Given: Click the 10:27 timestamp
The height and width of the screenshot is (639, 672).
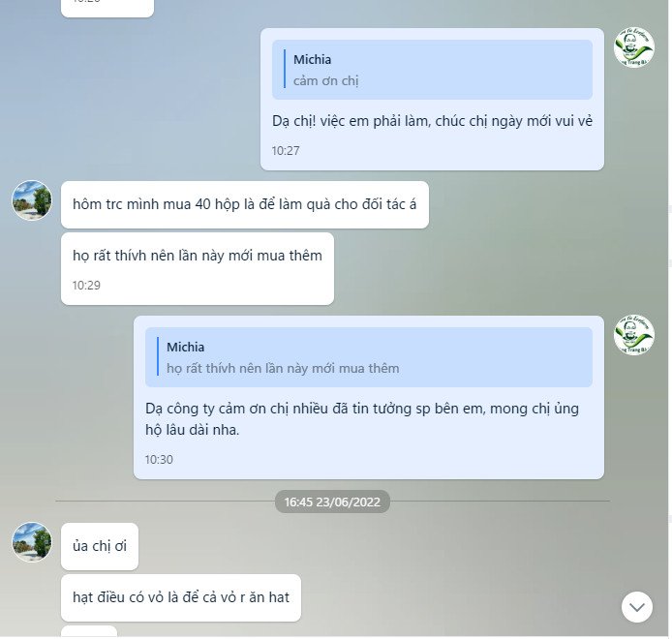Looking at the screenshot, I should [286, 151].
